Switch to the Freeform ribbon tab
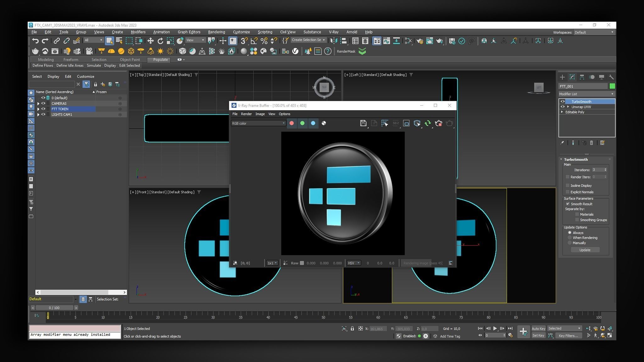Image resolution: width=644 pixels, height=362 pixels. tap(71, 60)
